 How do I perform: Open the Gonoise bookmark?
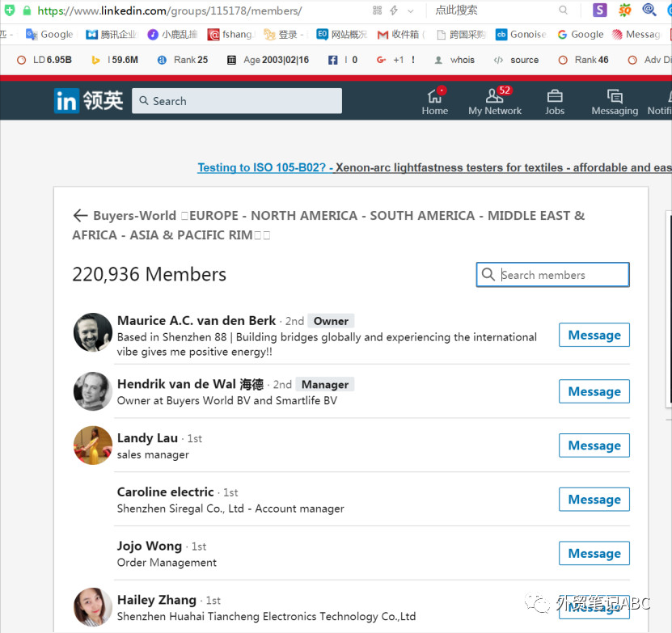(x=521, y=34)
